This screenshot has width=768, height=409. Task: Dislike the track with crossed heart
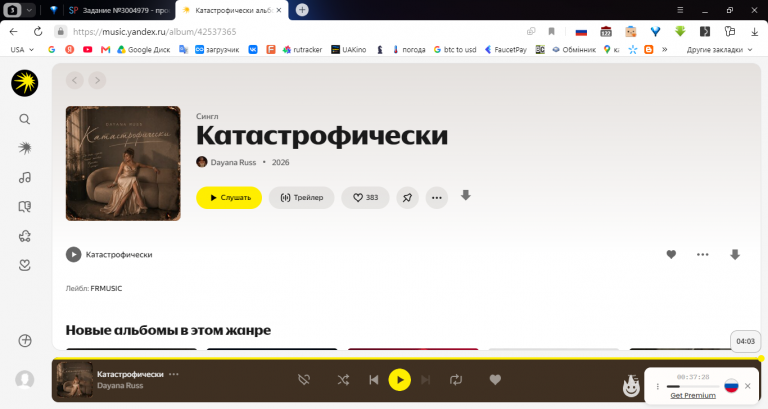point(304,380)
